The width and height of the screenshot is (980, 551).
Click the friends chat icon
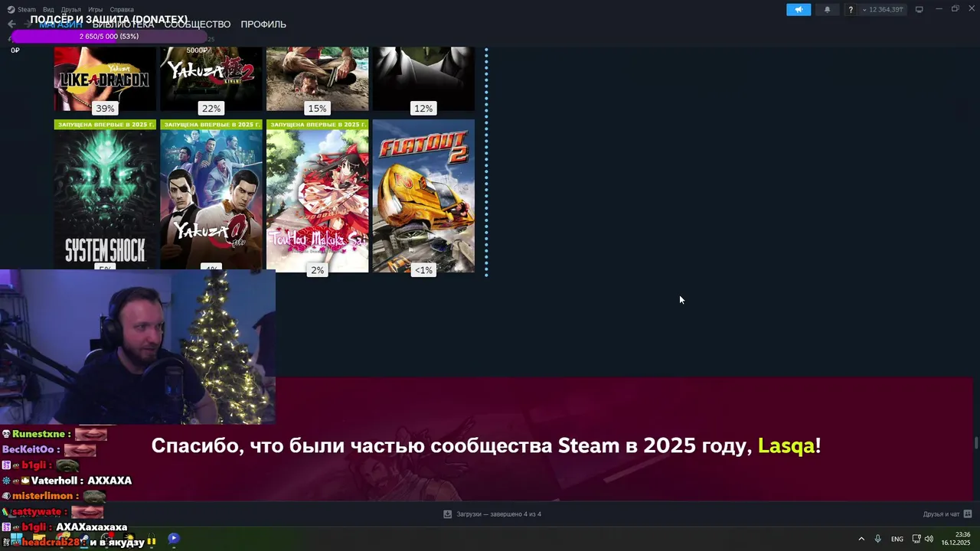968,514
